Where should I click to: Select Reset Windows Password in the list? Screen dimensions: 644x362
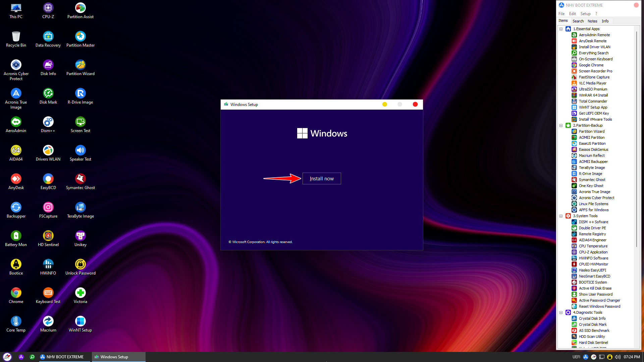(599, 306)
